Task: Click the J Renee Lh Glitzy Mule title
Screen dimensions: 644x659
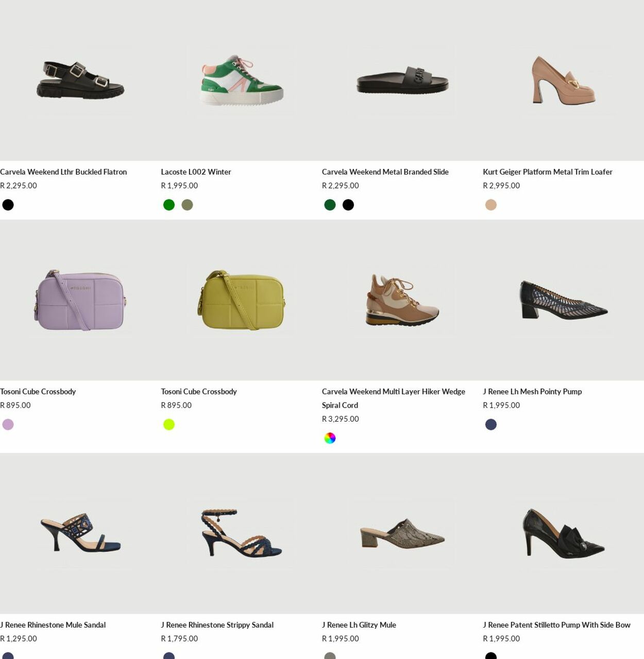Action: click(x=359, y=625)
